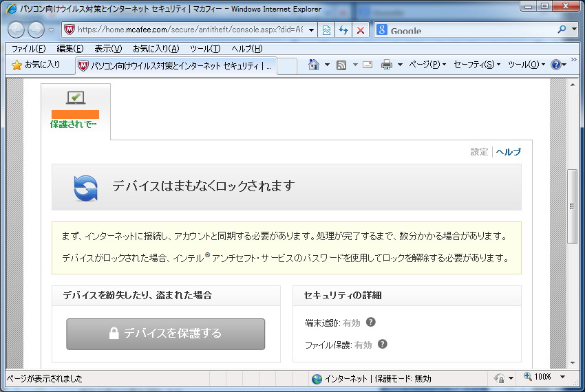Click the browser Forward arrow button
This screenshot has height=392, width=585.
point(36,30)
